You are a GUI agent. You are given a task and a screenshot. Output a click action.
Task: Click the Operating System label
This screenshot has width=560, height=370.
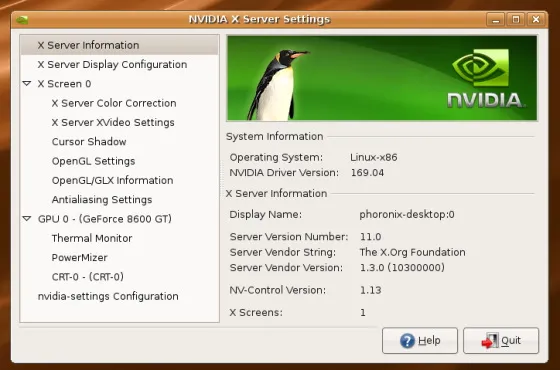(276, 157)
